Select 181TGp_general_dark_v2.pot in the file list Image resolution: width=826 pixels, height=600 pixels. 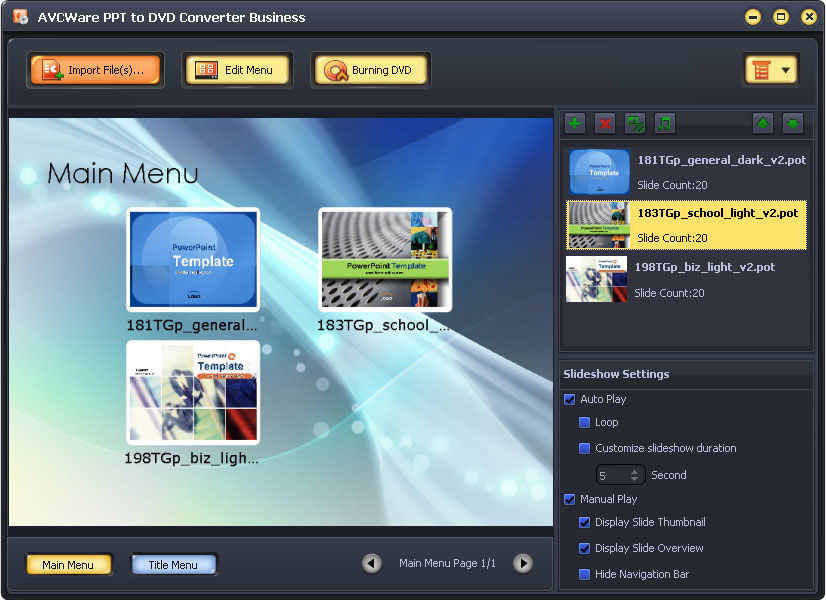coord(686,172)
